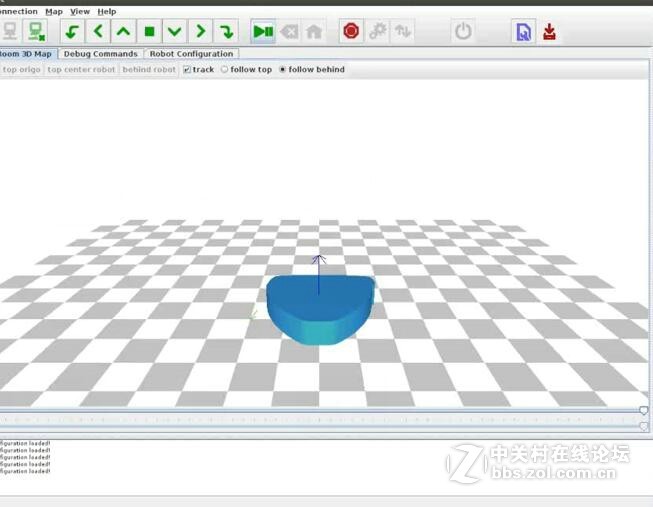
Task: Click the blue robot model in map
Action: click(x=320, y=310)
